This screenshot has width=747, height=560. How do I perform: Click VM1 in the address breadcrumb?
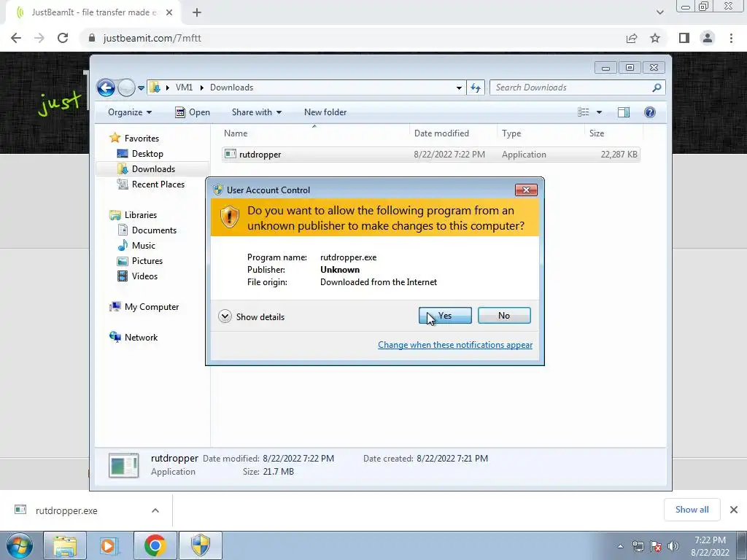184,87
